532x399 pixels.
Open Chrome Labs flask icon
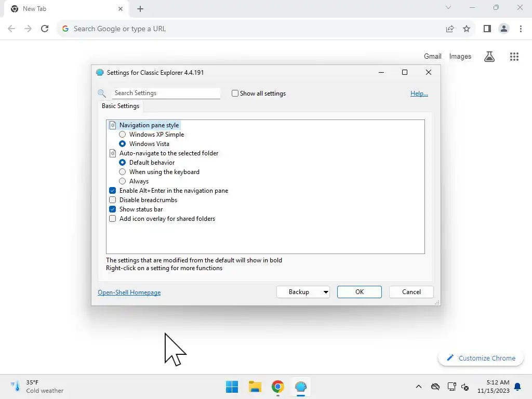point(489,57)
